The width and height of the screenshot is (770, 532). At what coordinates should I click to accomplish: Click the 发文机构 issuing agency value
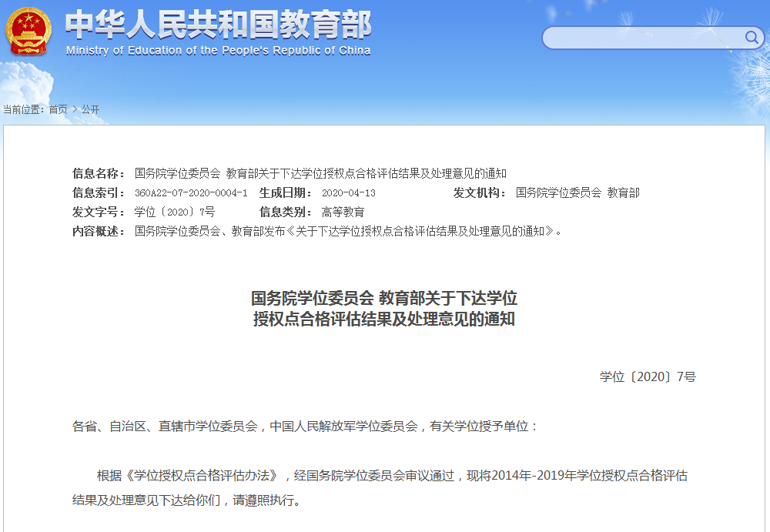pos(577,193)
